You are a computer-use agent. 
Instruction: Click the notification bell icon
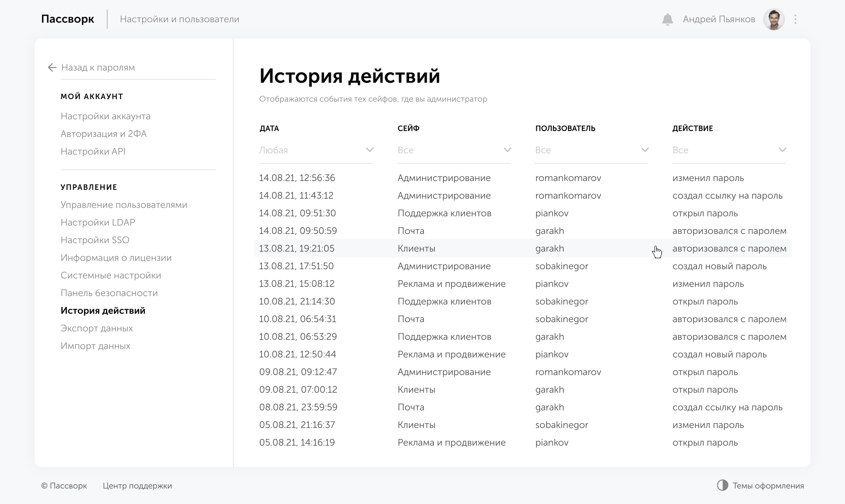click(667, 20)
